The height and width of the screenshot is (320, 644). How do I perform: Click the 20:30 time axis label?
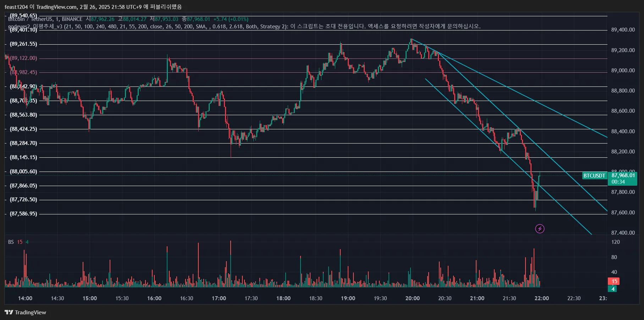point(445,298)
